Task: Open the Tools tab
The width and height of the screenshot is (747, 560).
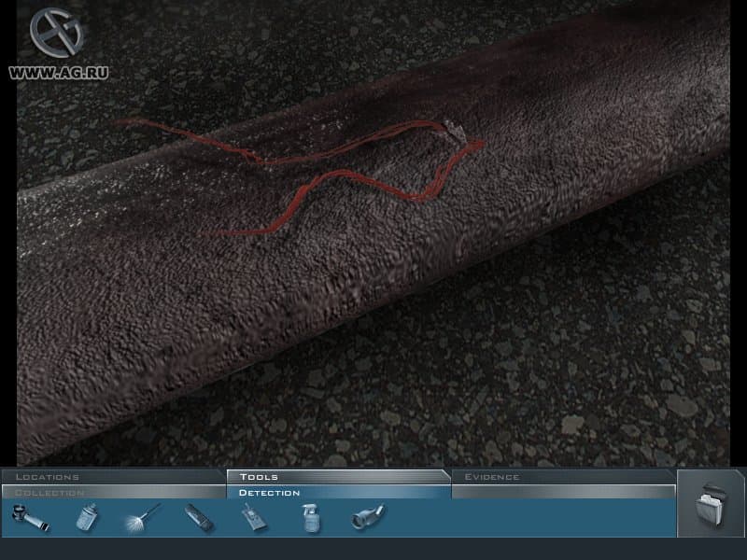Action: 338,477
